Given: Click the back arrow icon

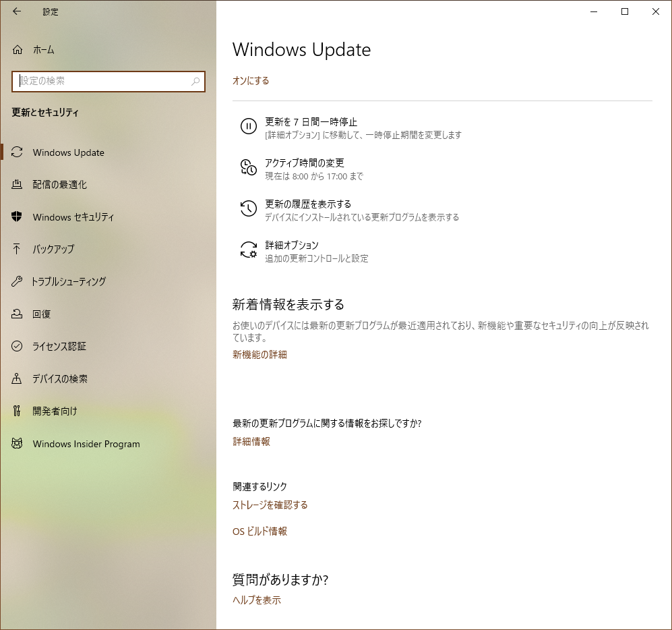Looking at the screenshot, I should [x=17, y=11].
